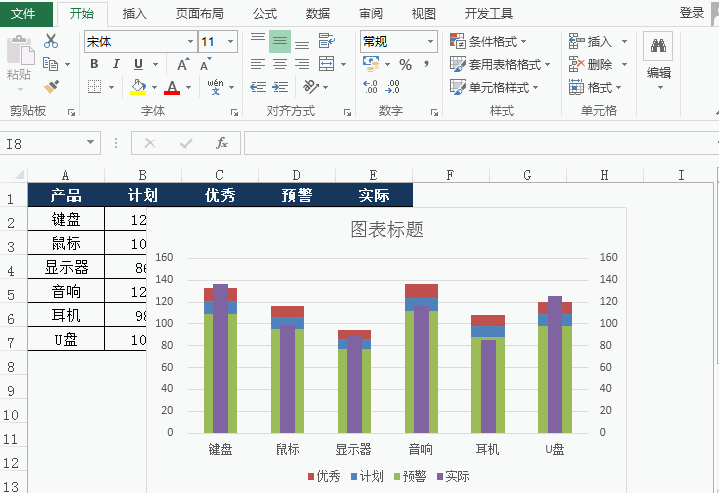Increase decimal places
The image size is (719, 493).
tap(370, 87)
